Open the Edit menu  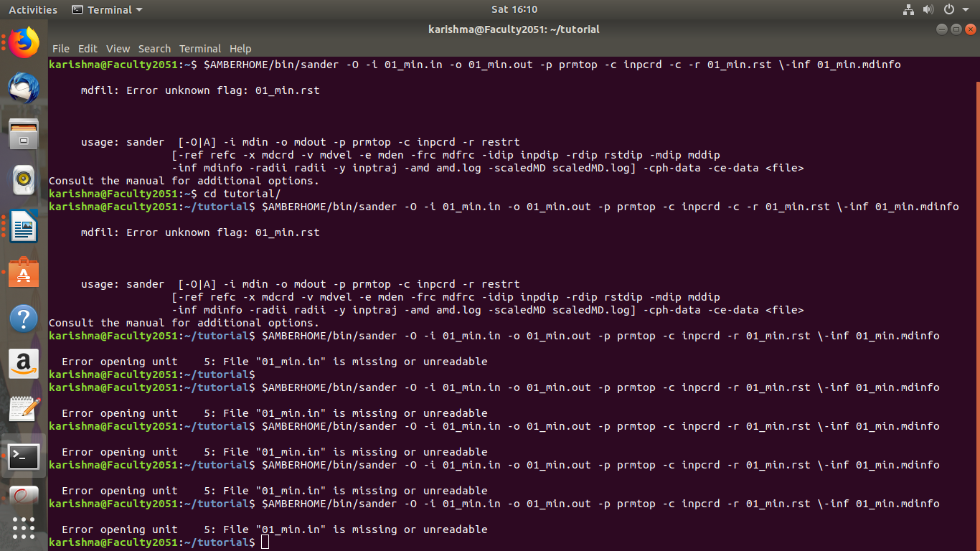[88, 49]
